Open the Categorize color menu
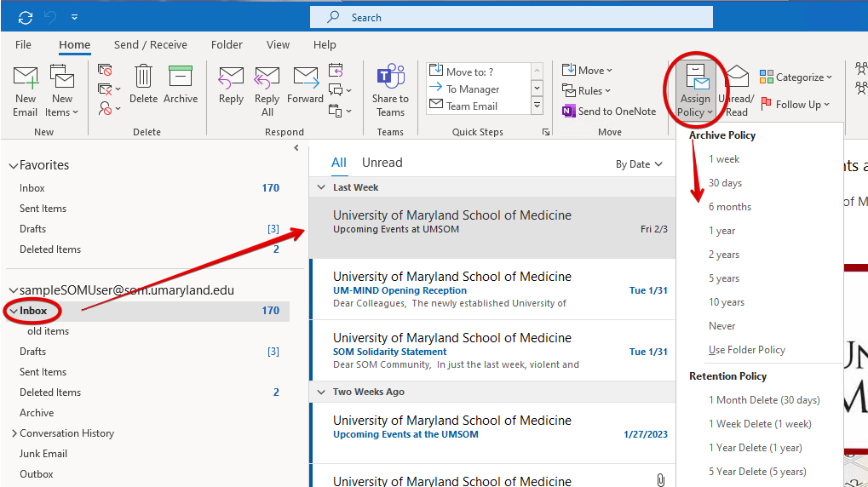This screenshot has width=868, height=487. pyautogui.click(x=796, y=77)
